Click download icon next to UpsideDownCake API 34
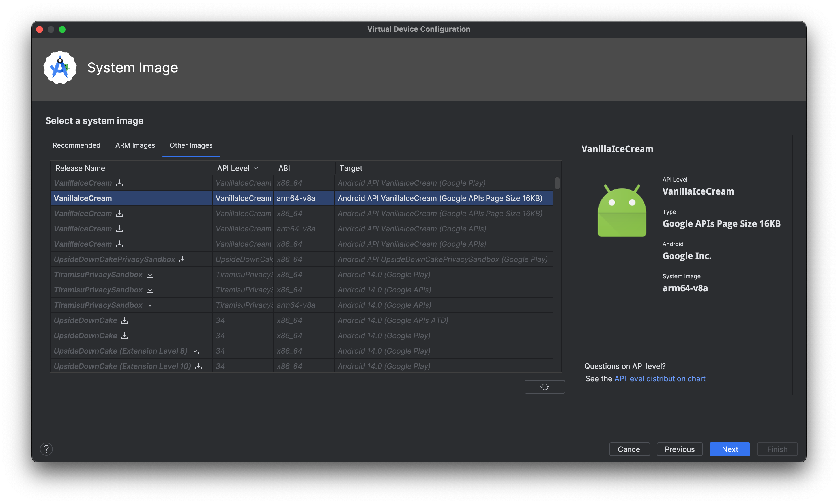Viewport: 838px width, 504px height. pyautogui.click(x=124, y=320)
